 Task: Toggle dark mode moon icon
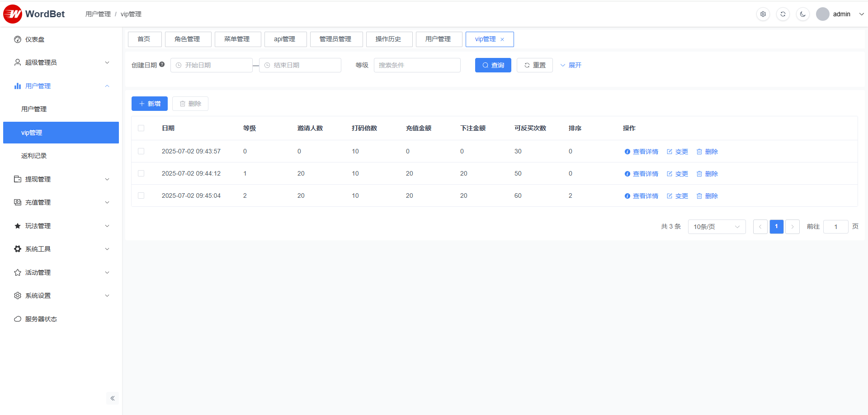[803, 14]
